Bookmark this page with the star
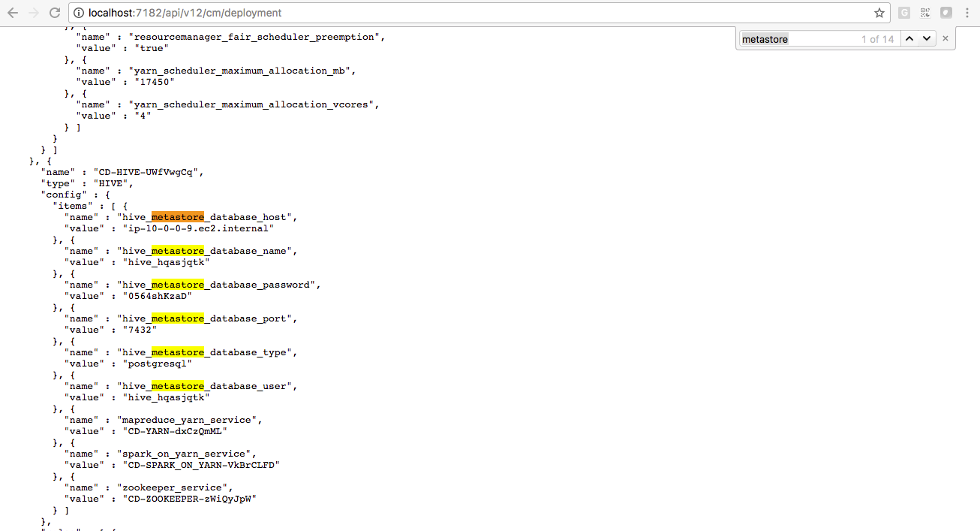 click(879, 13)
